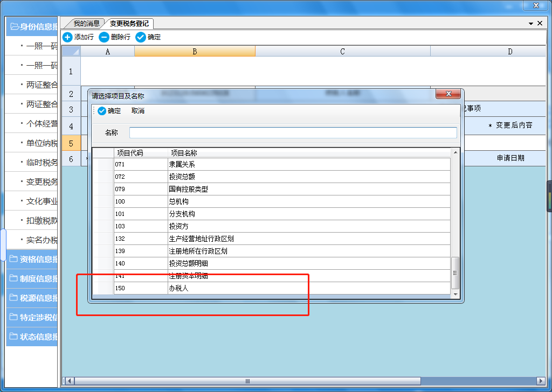This screenshot has height=392, width=552.
Task: Click horizontal scrollbar right arrow
Action: click(x=541, y=381)
